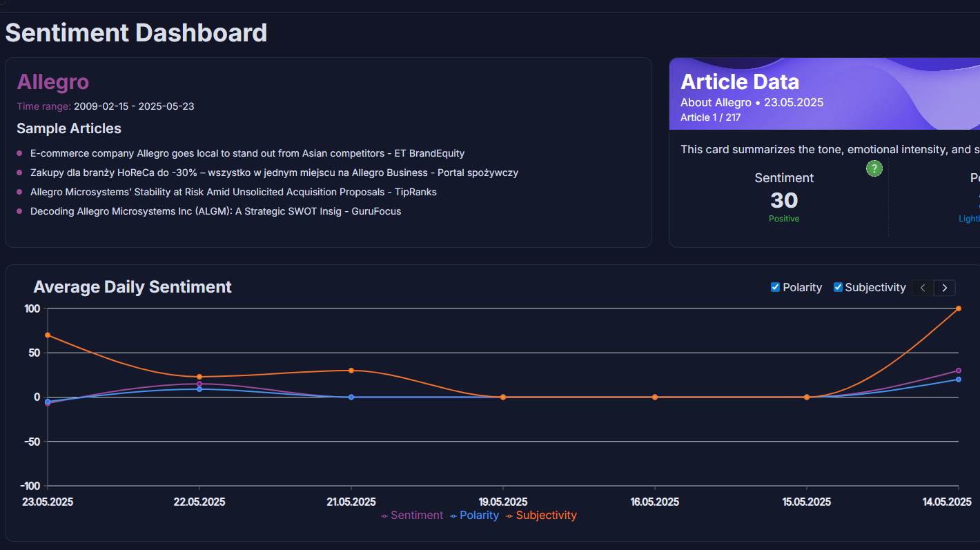
Task: Toggle the Subjectivity series via legend label
Action: tap(546, 515)
